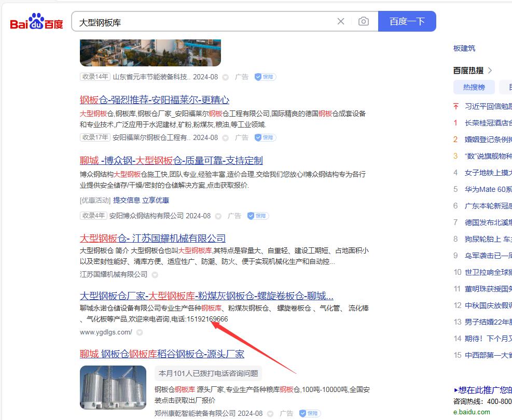Open hot search 5 华为Mate 60系

pos(488,189)
